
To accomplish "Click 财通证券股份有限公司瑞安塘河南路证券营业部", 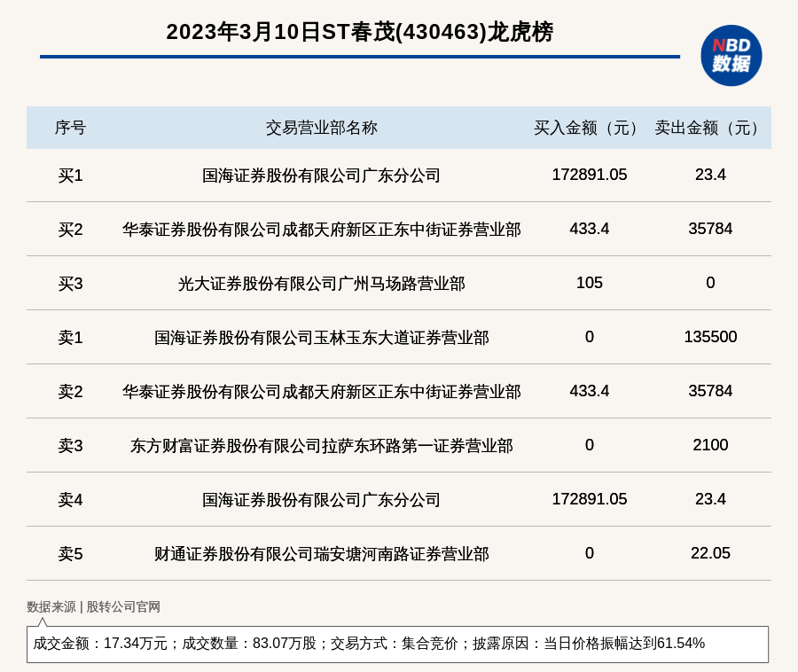I will click(x=321, y=553).
